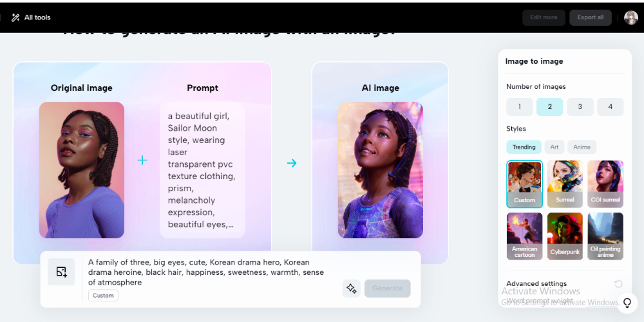The width and height of the screenshot is (644, 322).
Task: Click the Image to image panel title
Action: tap(534, 61)
